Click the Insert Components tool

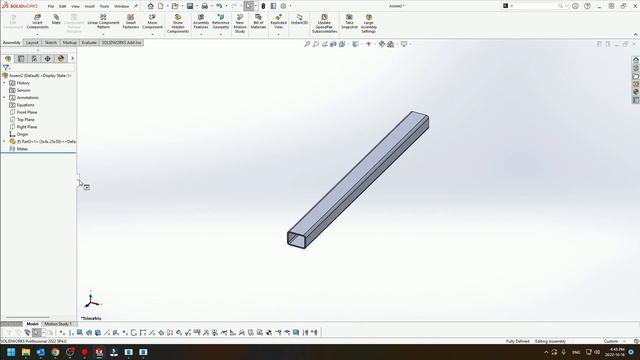tap(37, 21)
